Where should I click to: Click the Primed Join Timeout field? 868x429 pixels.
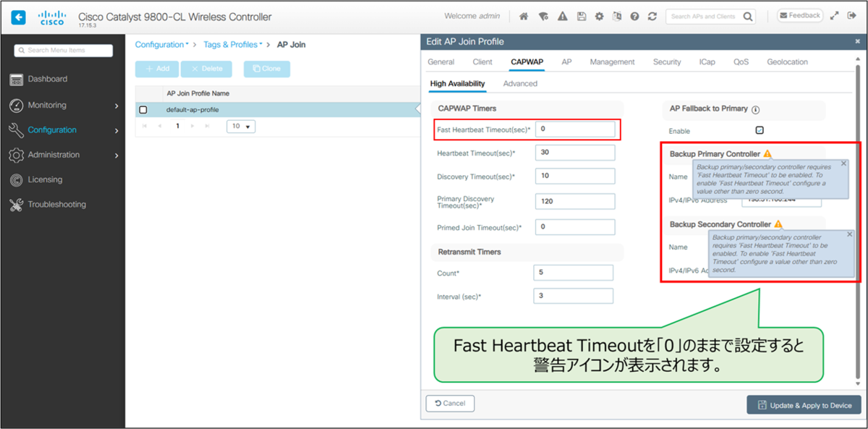[575, 226]
